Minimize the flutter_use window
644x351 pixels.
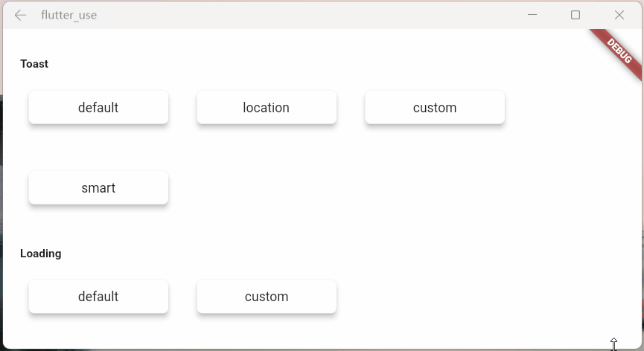pos(532,15)
